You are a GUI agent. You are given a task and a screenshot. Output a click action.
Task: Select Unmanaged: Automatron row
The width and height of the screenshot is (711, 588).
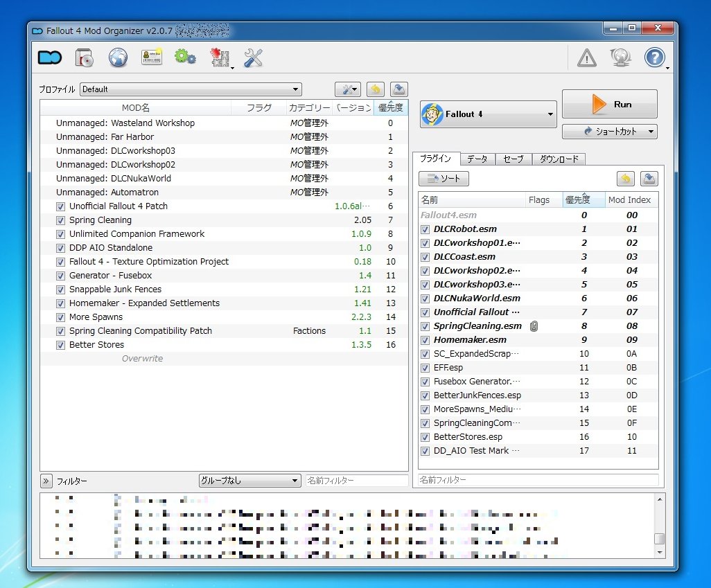224,193
